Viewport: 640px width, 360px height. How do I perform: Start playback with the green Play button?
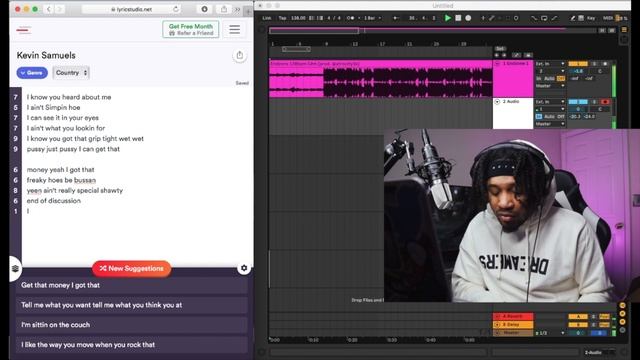click(448, 18)
